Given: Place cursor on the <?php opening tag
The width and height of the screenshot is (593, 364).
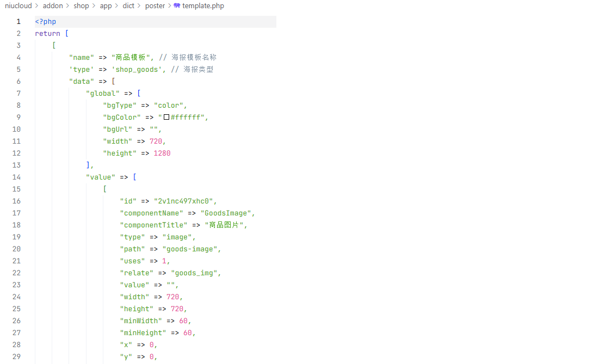Looking at the screenshot, I should (x=46, y=22).
